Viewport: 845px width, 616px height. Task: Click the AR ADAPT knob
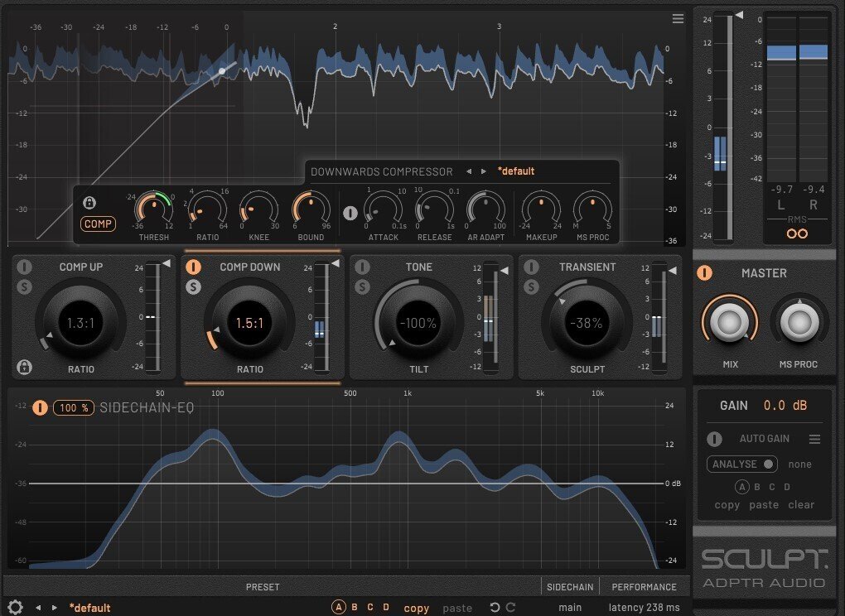(485, 210)
